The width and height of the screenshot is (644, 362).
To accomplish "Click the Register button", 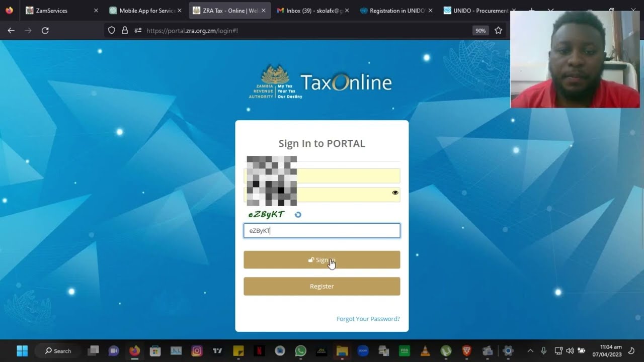I will point(322,286).
